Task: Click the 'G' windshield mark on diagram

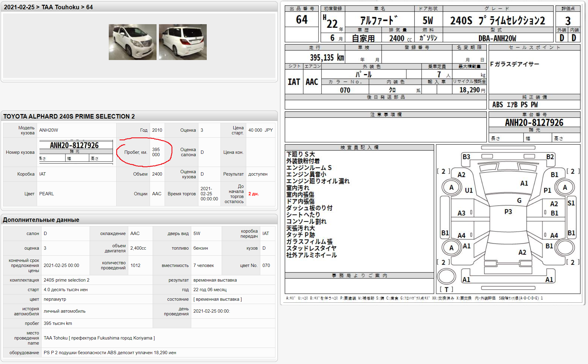Action: click(519, 201)
